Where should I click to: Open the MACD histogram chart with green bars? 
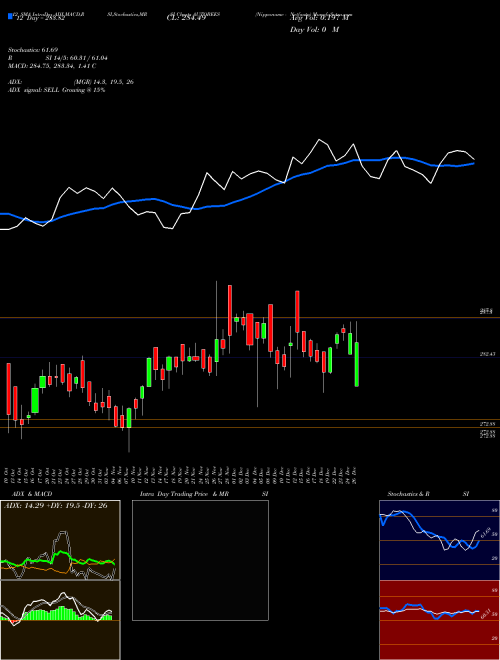[60, 620]
